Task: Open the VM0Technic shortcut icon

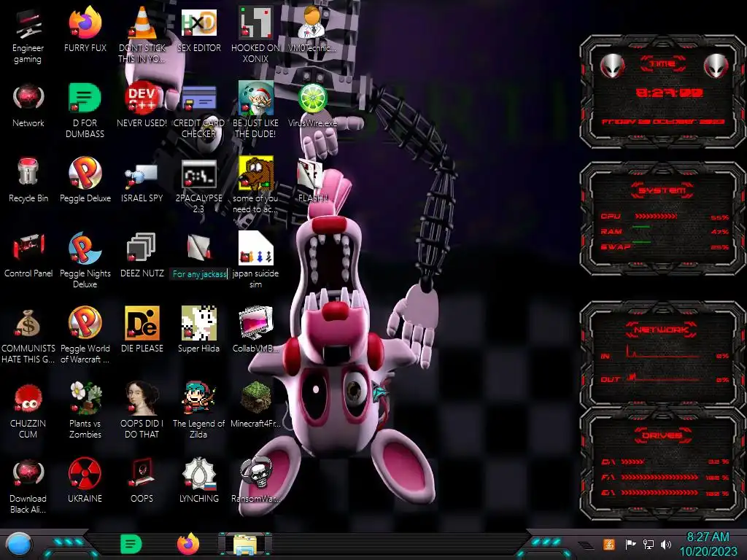Action: click(x=312, y=23)
